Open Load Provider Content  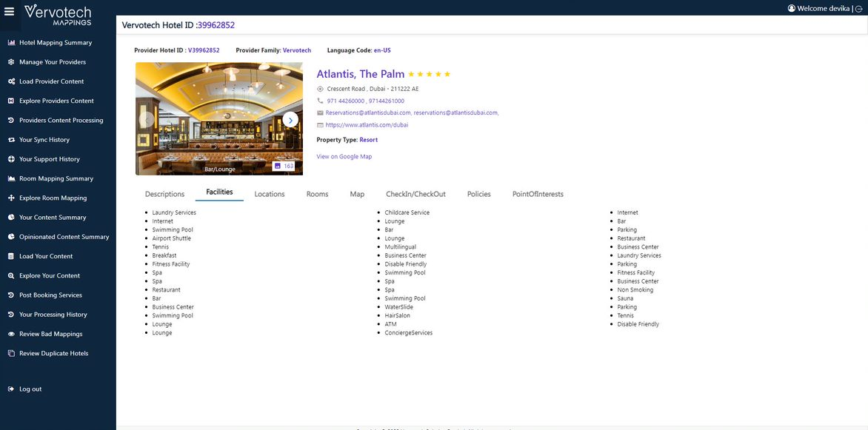coord(53,81)
